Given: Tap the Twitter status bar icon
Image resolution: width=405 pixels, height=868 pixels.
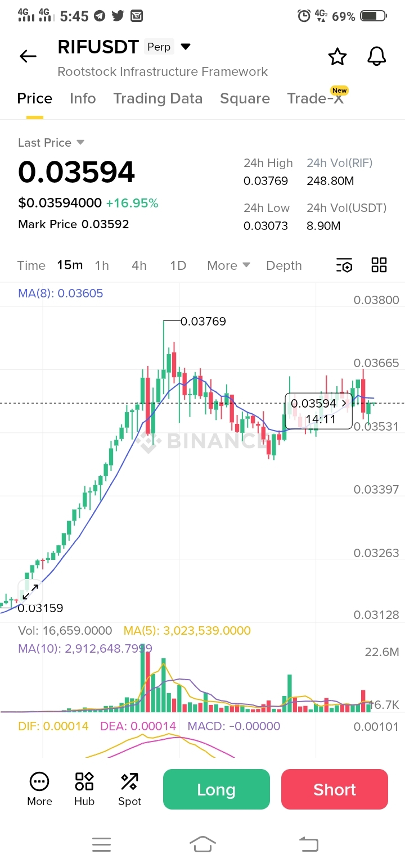Looking at the screenshot, I should [118, 16].
